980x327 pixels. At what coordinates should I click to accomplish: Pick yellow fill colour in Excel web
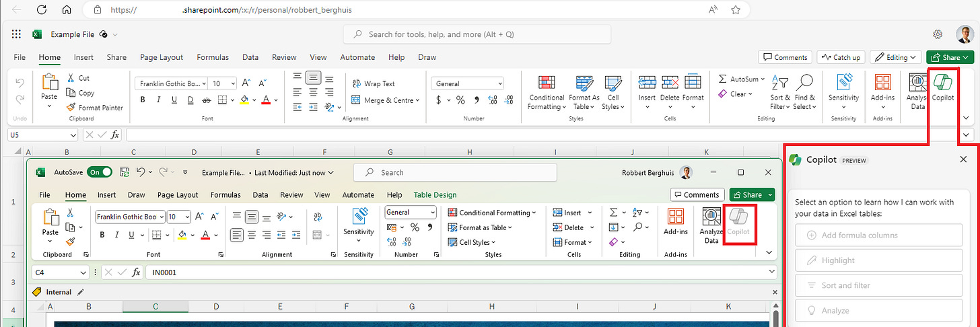tap(244, 100)
